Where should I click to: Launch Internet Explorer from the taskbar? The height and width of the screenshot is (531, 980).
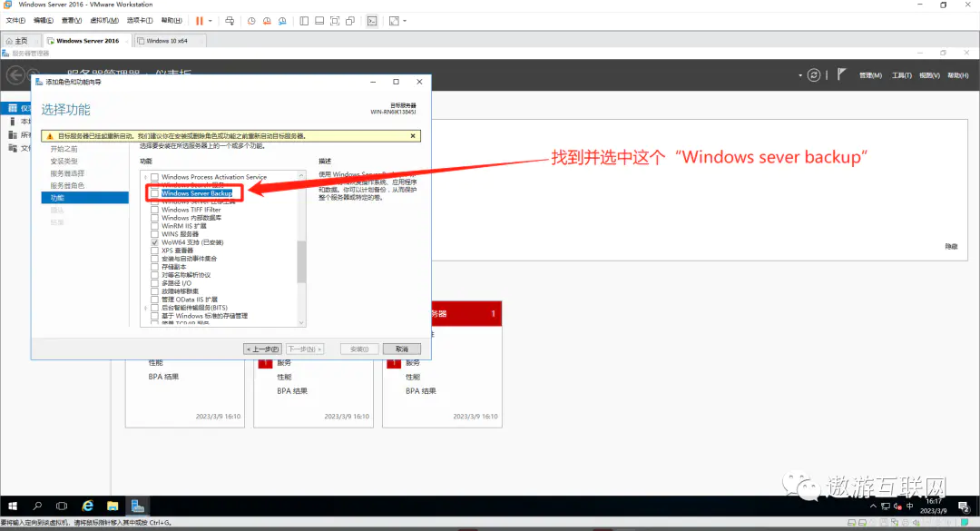87,506
